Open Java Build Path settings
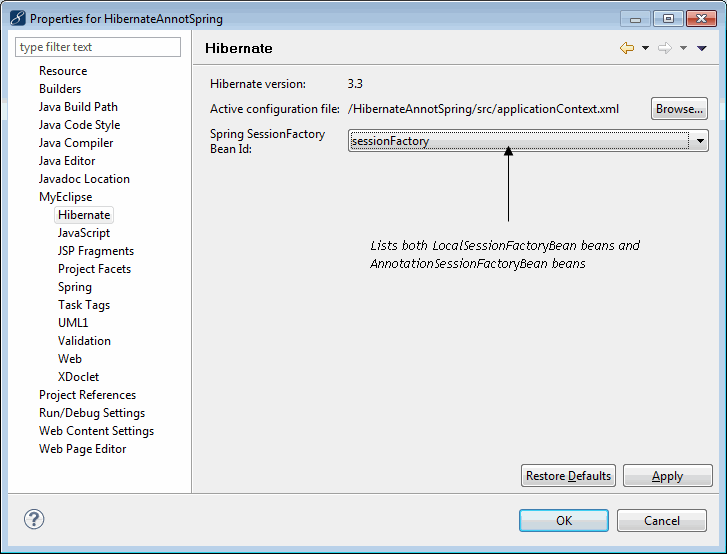 click(78, 107)
